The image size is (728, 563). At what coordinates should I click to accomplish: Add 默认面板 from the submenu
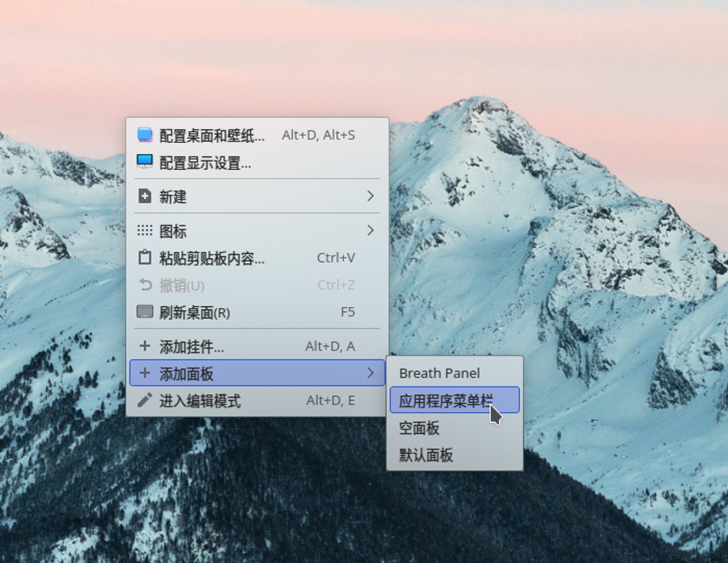pyautogui.click(x=455, y=455)
